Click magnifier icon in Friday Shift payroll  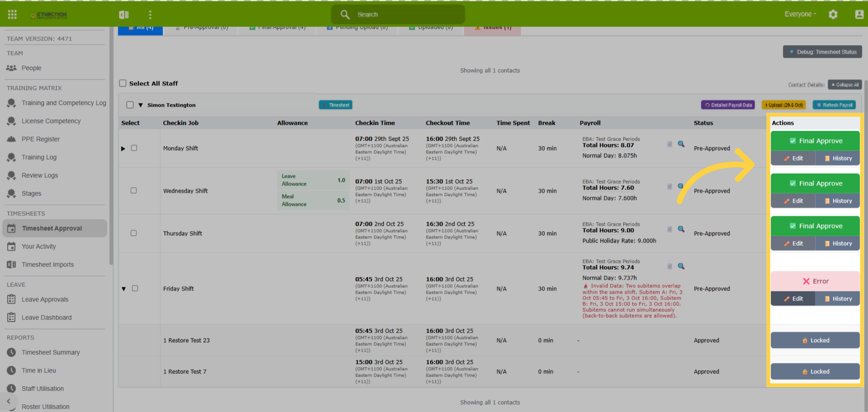681,266
